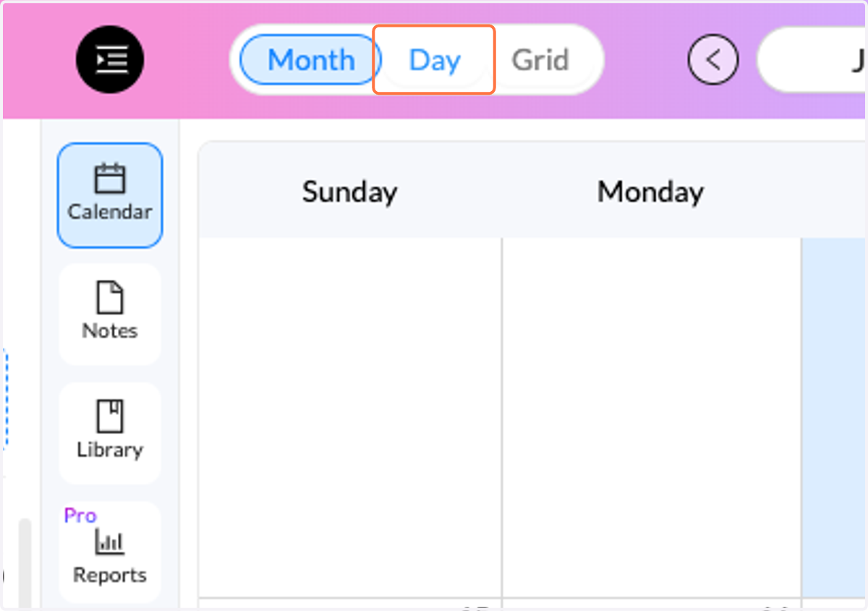The height and width of the screenshot is (611, 868).
Task: Open Reports via the bar chart icon
Action: click(110, 542)
